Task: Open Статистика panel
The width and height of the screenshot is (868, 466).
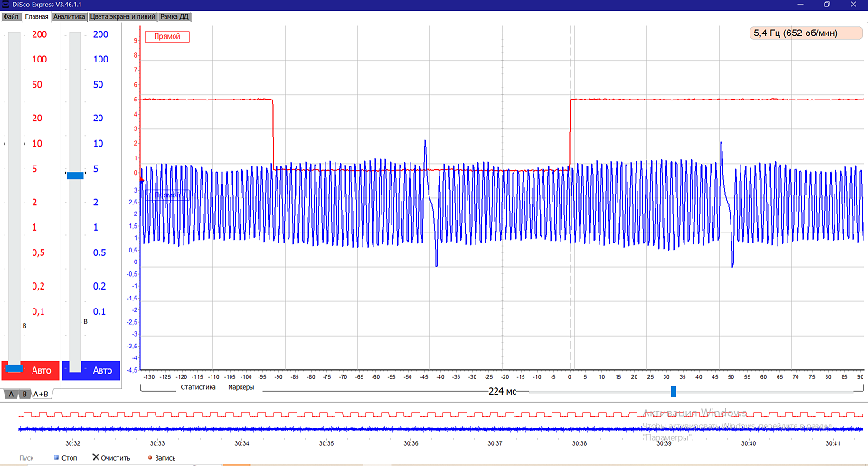Action: coord(198,387)
